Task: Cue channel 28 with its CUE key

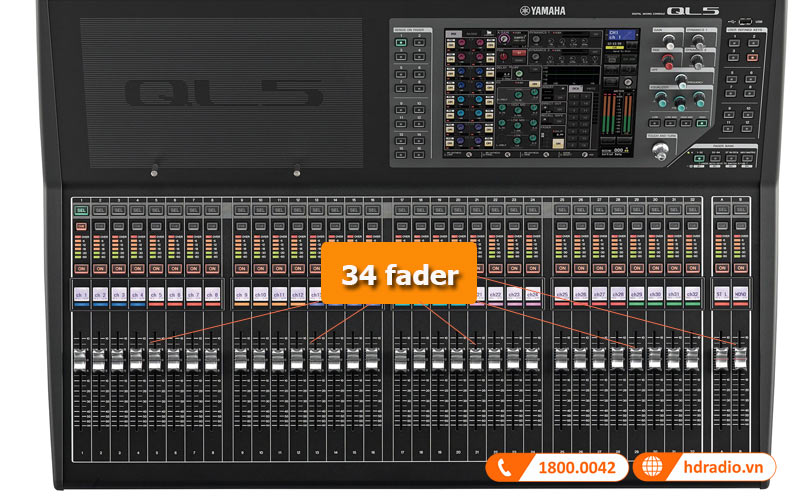Action: coord(618,226)
